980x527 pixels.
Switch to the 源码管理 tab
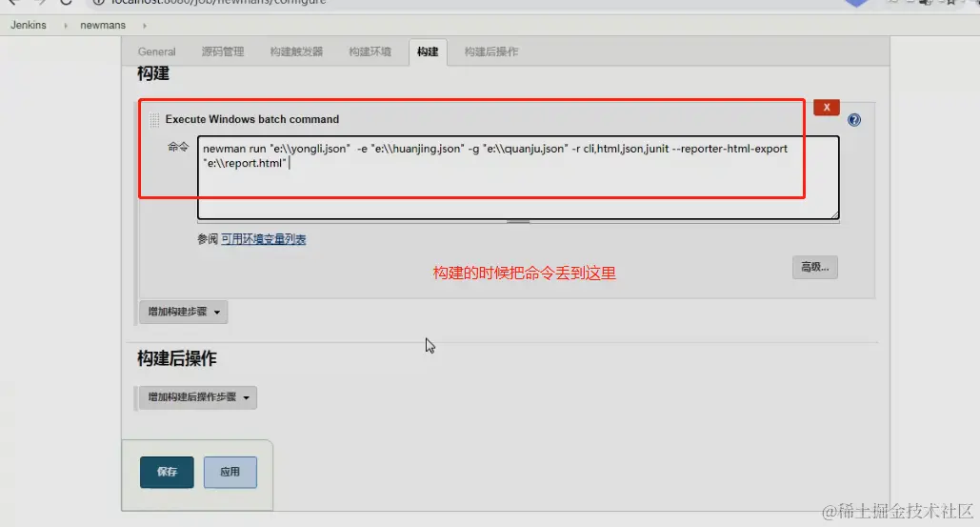pos(223,51)
